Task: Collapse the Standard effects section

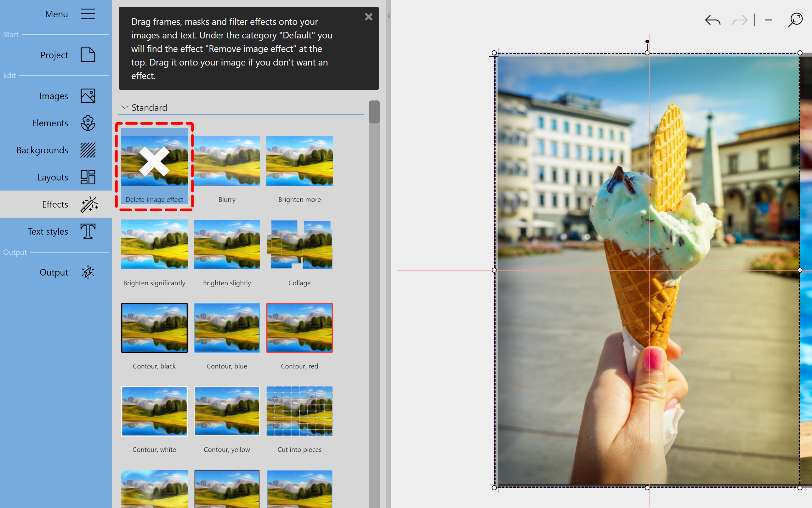Action: pyautogui.click(x=124, y=107)
